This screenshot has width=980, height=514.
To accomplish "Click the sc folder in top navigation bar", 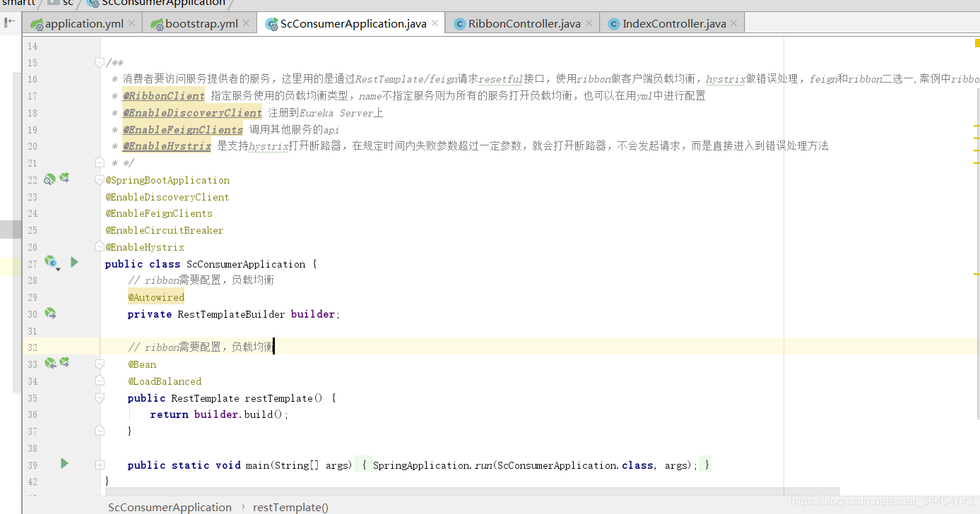I will point(61,3).
